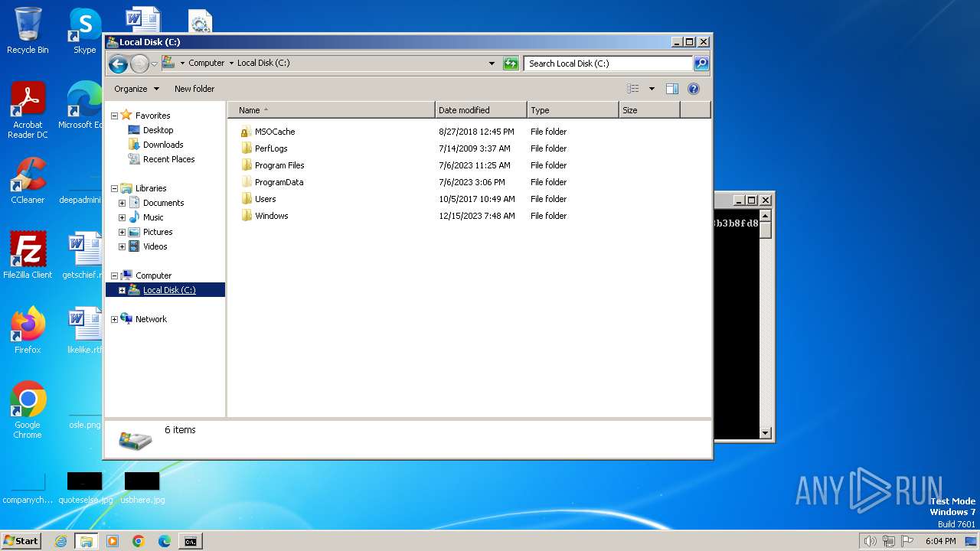Open Explorer Help icon
This screenshot has height=551, width=980.
[694, 89]
